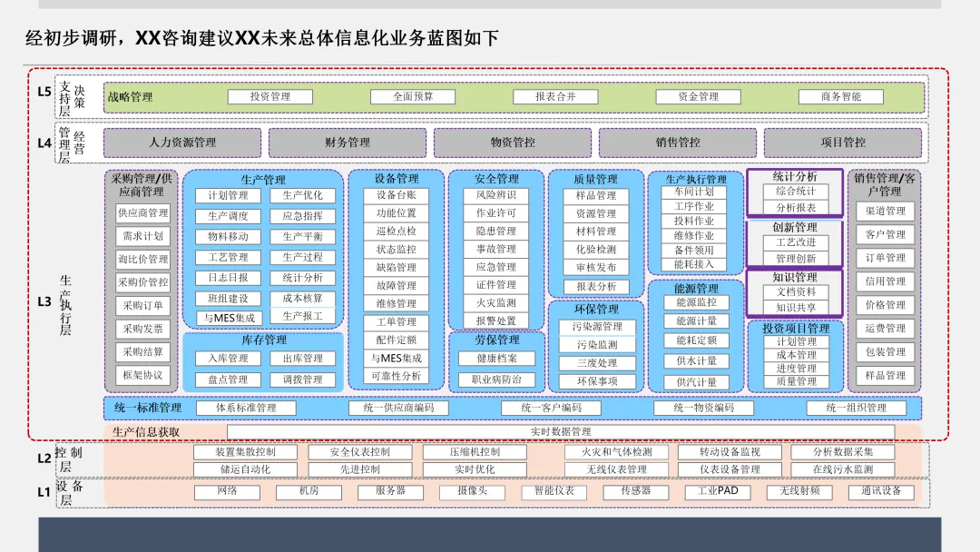Select the 渠道管理 box
The width and height of the screenshot is (980, 552).
click(x=885, y=212)
